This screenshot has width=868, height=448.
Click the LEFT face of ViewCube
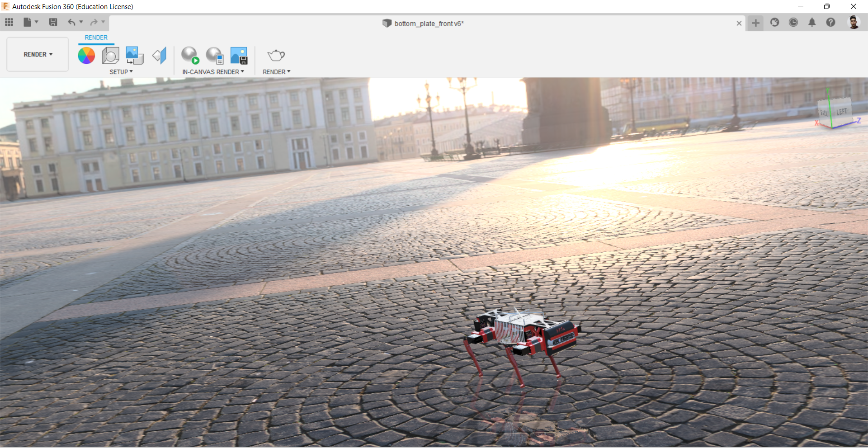[841, 112]
